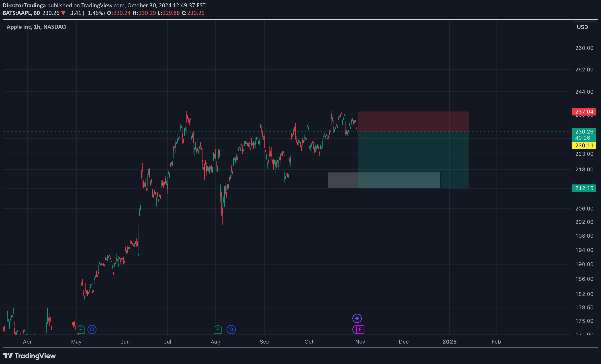The height and width of the screenshot is (364, 601).
Task: Click the O:230.24 open value
Action: [x=119, y=13]
